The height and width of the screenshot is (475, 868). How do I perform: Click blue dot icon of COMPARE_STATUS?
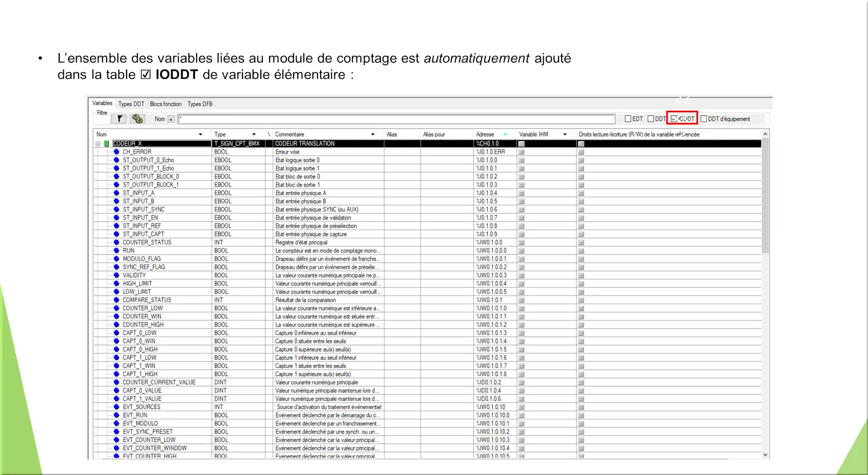[x=116, y=300]
